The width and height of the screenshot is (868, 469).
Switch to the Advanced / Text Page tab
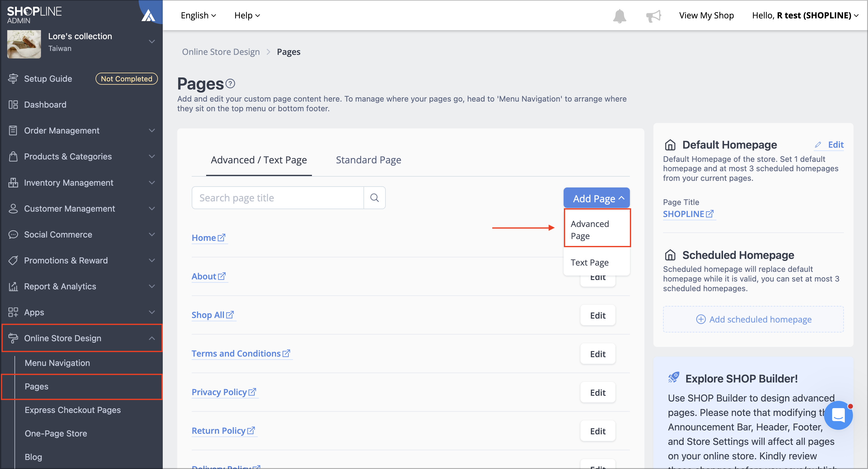(x=259, y=160)
